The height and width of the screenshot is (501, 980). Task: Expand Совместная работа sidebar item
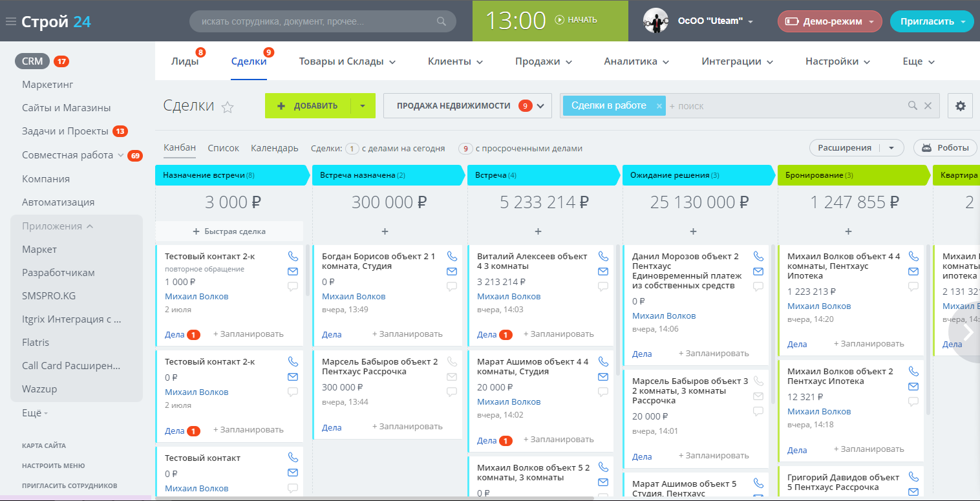(120, 155)
